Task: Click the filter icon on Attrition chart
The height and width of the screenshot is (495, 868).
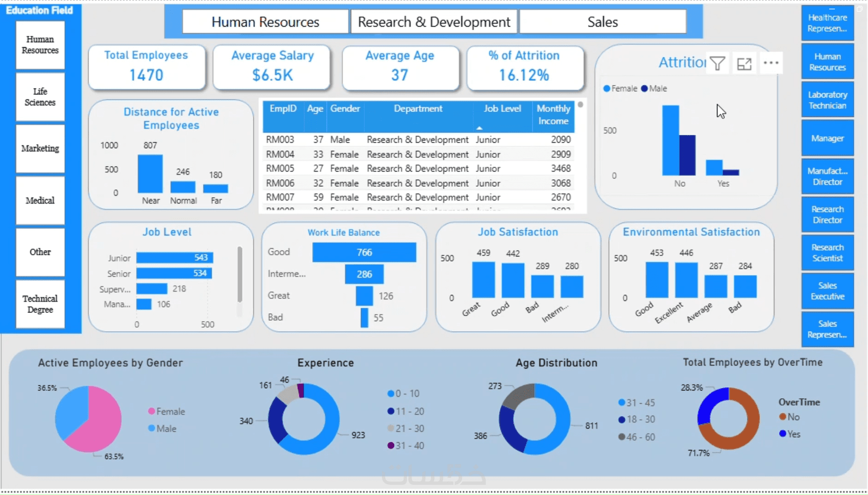Action: click(717, 63)
